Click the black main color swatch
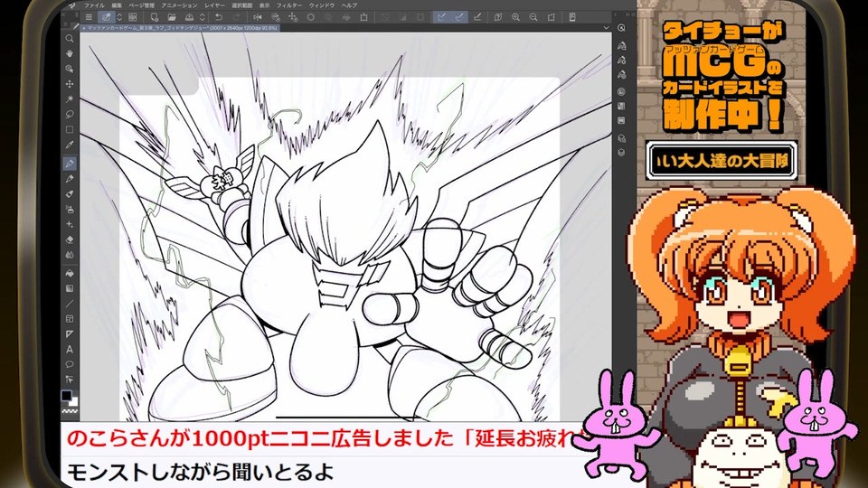This screenshot has height=488, width=868. (66, 396)
